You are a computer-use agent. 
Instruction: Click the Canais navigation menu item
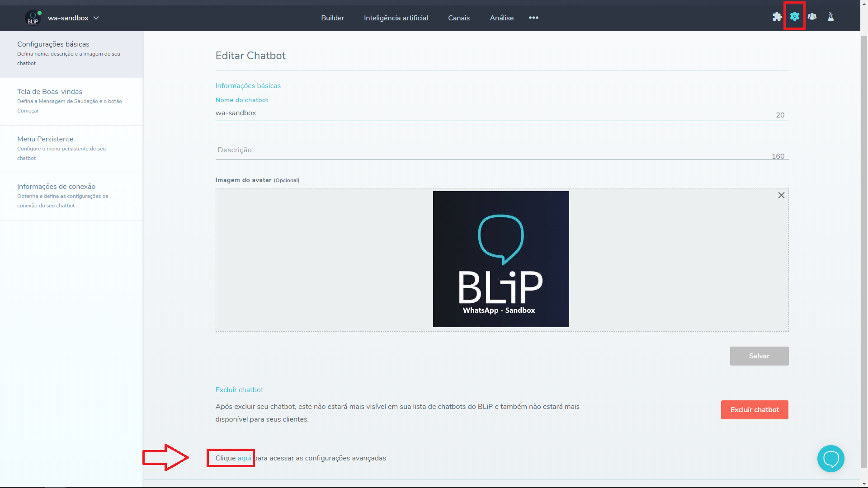tap(459, 17)
